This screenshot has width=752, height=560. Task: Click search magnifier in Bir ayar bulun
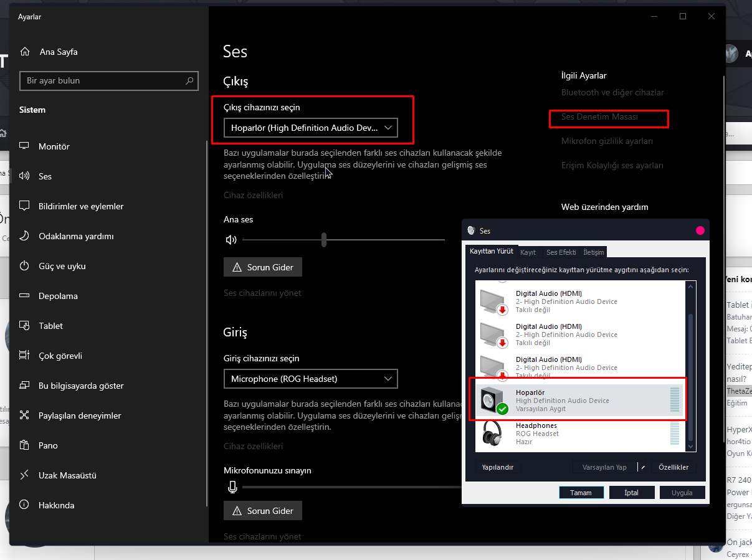(189, 81)
